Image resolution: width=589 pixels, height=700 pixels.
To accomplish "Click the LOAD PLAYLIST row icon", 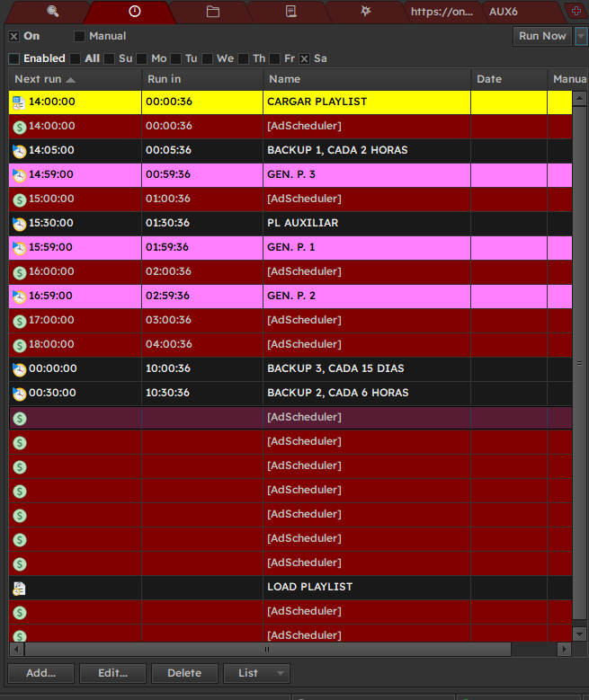I will point(19,588).
